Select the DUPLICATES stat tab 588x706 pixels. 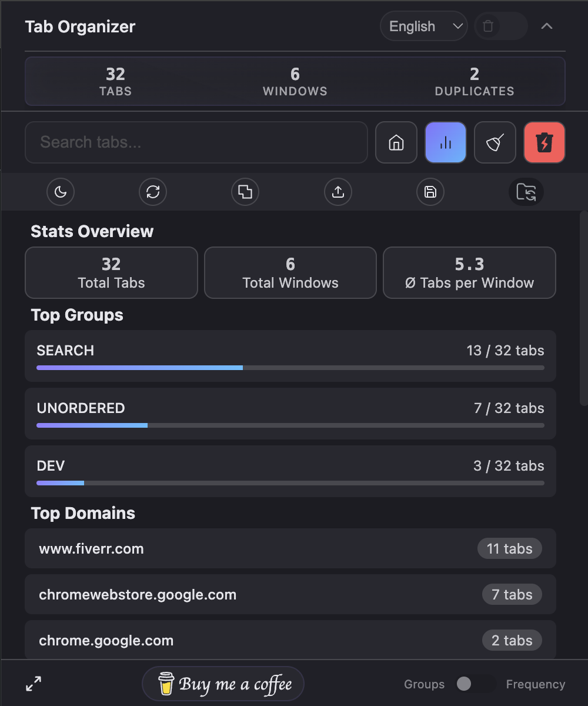474,81
